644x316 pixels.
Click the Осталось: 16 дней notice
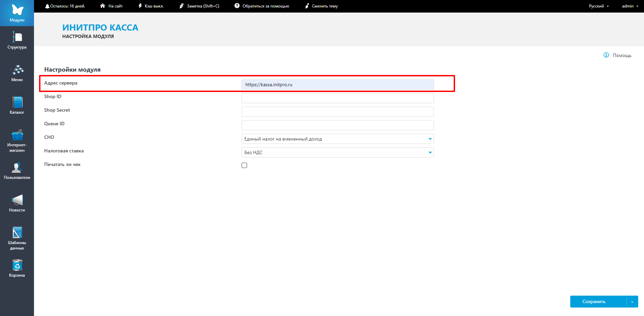coord(68,6)
